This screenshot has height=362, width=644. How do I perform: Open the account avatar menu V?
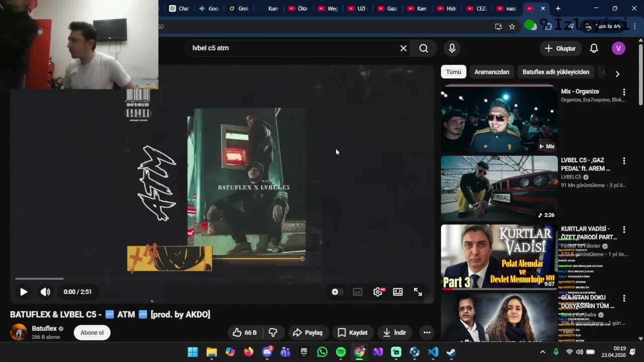tap(618, 48)
